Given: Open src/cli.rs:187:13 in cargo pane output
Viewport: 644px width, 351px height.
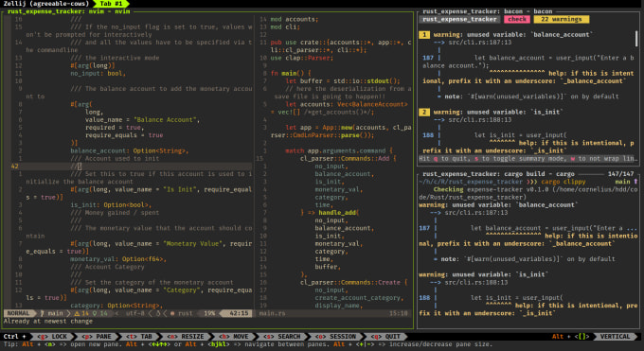Looking at the screenshot, I should click(476, 213).
